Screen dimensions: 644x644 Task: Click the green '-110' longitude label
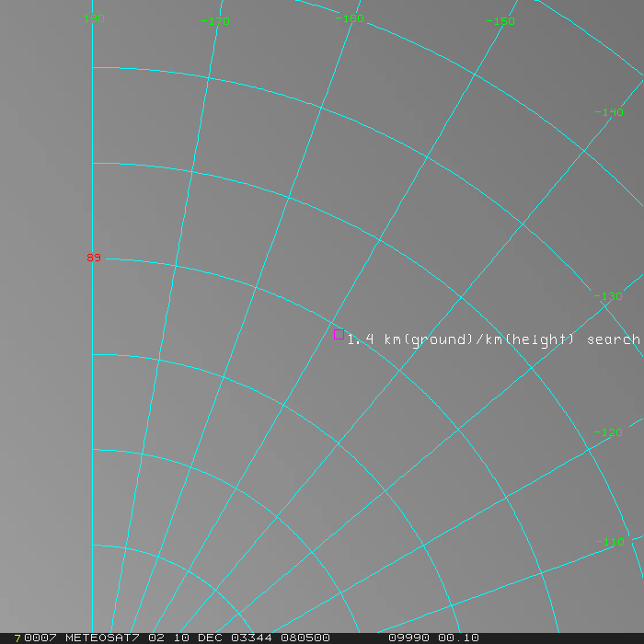610,542
